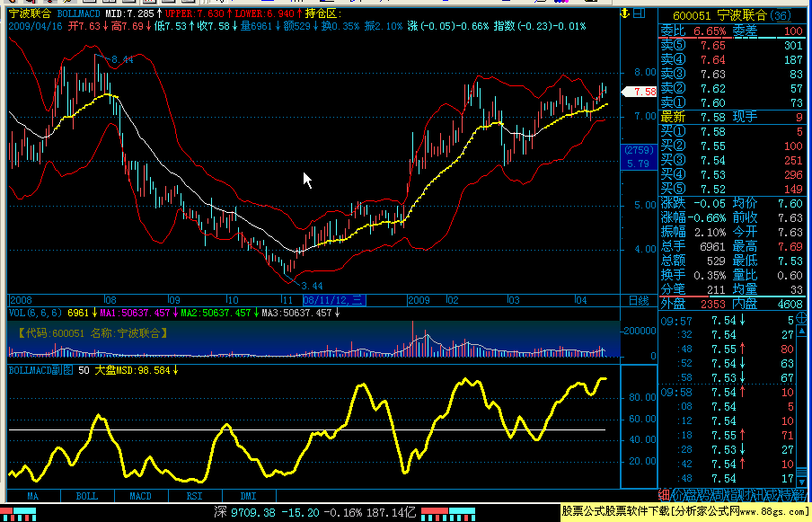Viewport: 812px width, 522px height.
Task: Click the BOLLMACD indicator name on main chart
Action: [79, 13]
